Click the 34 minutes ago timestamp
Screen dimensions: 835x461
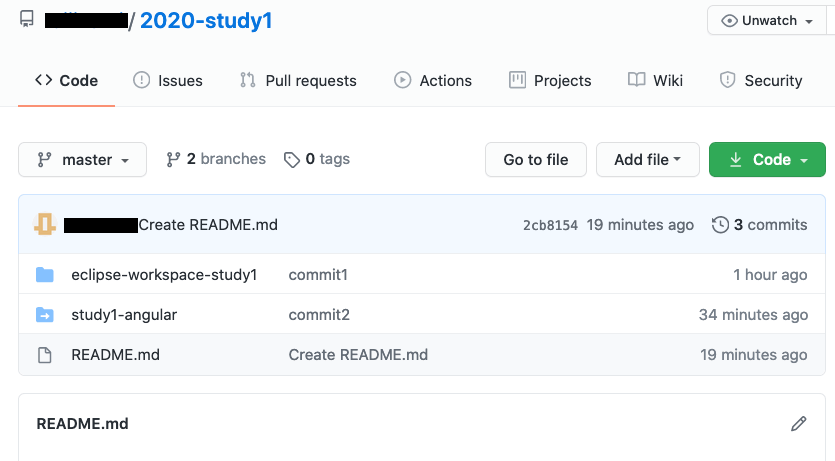point(754,315)
